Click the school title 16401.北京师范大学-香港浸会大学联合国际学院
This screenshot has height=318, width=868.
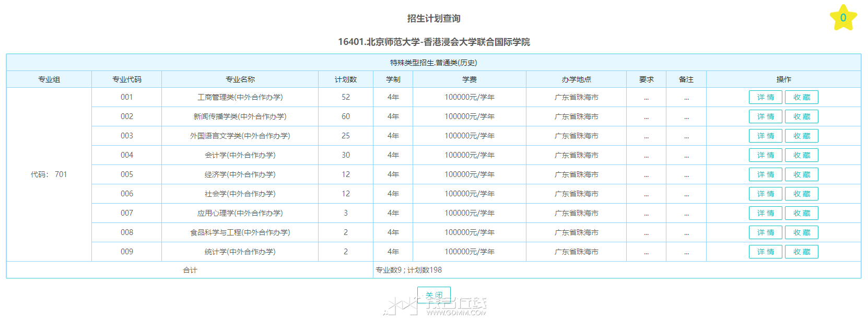pyautogui.click(x=434, y=42)
